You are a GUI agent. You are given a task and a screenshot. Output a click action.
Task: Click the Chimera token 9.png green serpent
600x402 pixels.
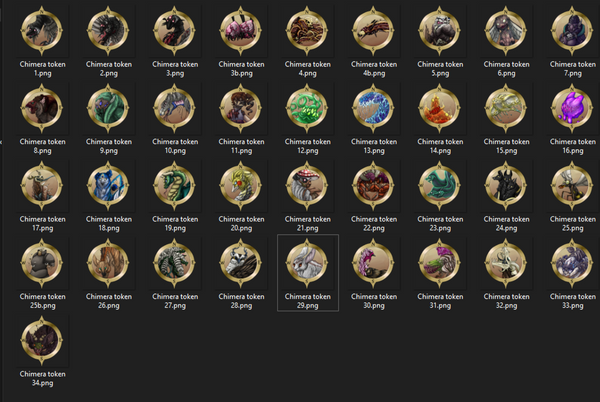108,109
